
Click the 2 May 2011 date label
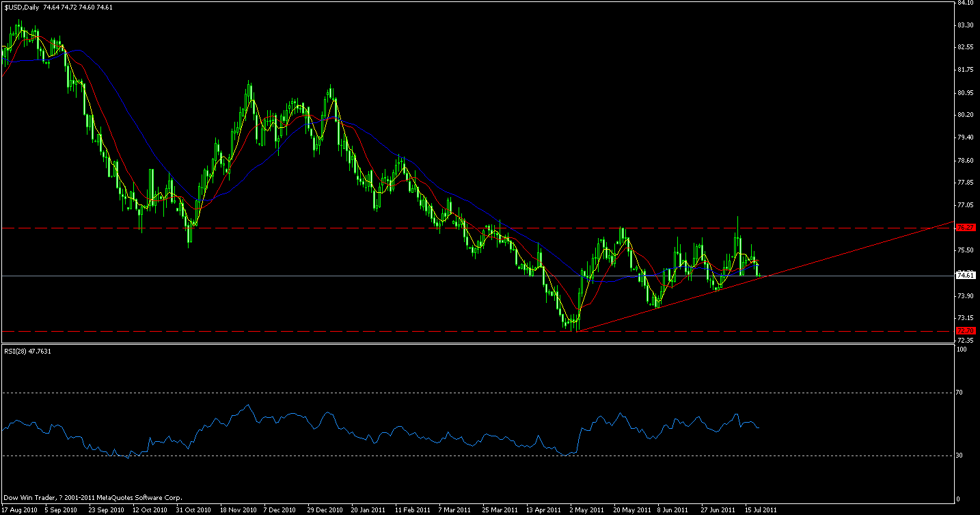(586, 509)
